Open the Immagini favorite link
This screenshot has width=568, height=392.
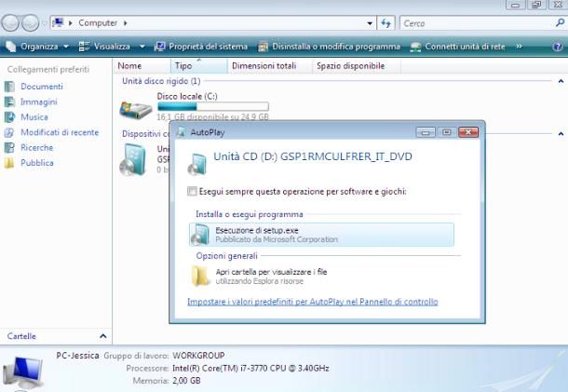[x=39, y=101]
